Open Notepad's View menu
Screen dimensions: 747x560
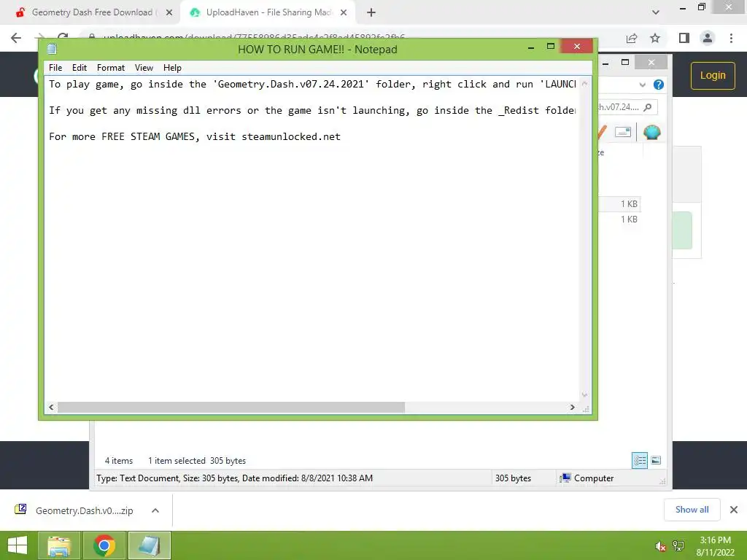tap(144, 68)
